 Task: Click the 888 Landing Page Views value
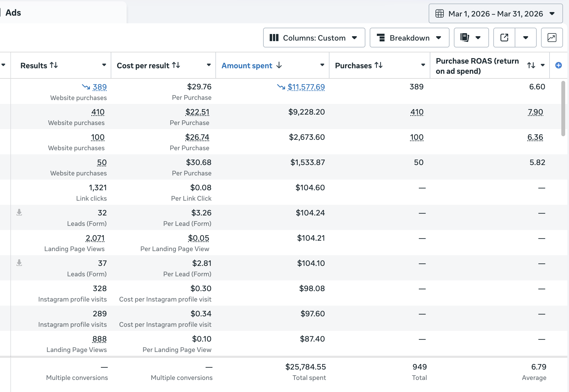coord(99,339)
